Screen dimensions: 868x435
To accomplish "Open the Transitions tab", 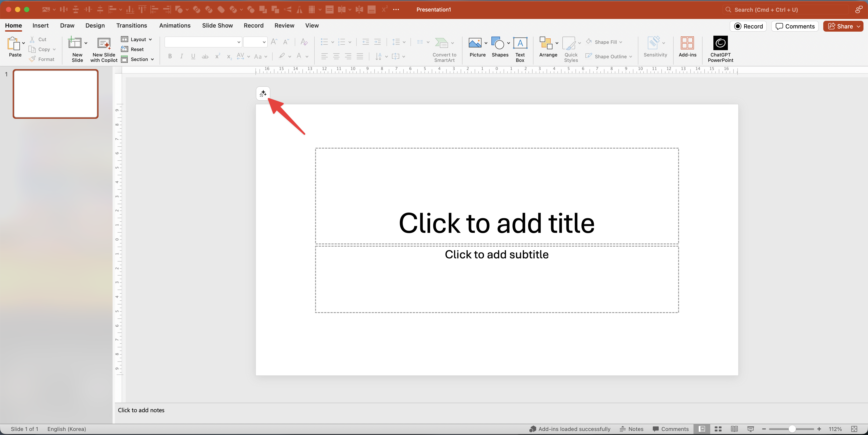I will pyautogui.click(x=131, y=26).
